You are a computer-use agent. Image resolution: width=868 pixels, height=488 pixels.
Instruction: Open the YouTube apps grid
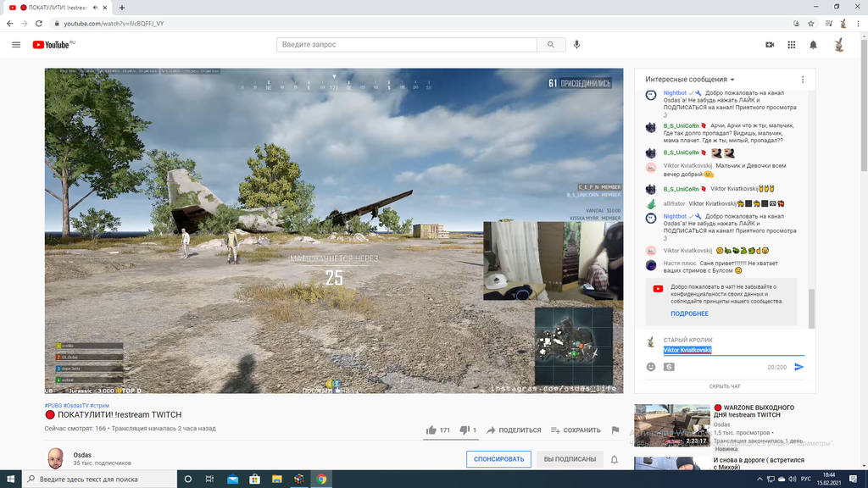coord(792,45)
